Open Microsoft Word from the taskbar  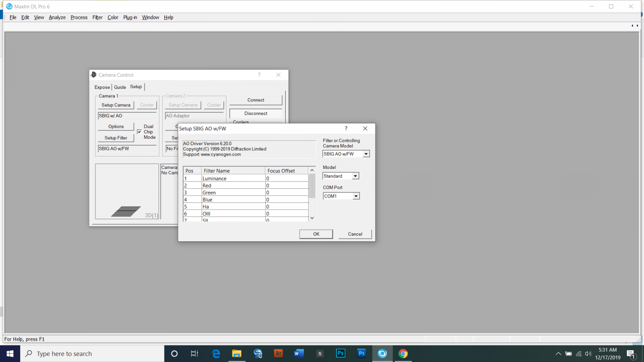pos(299,354)
